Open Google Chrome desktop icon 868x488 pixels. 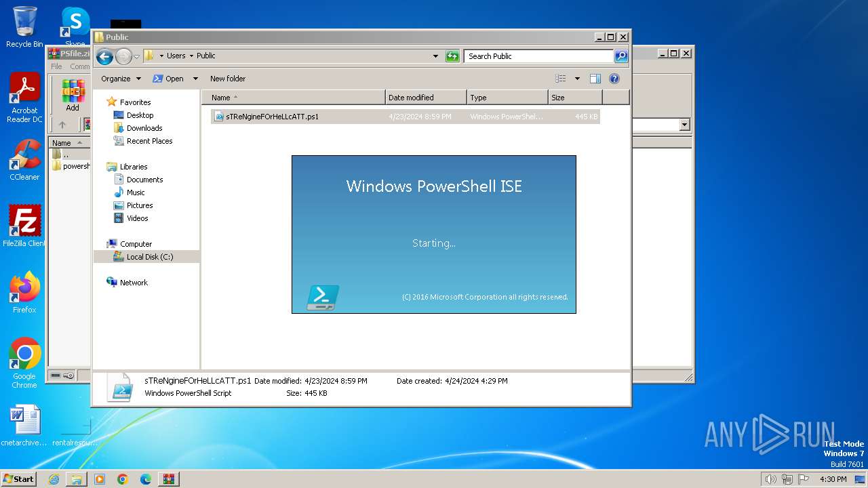[24, 363]
